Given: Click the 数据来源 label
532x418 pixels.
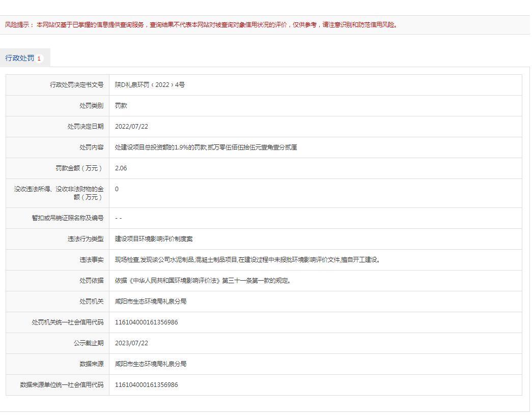Looking at the screenshot, I should [x=91, y=364].
